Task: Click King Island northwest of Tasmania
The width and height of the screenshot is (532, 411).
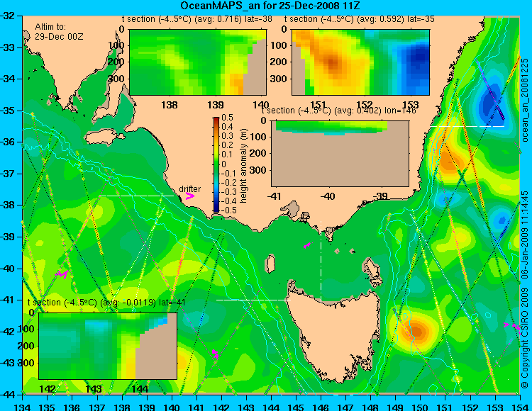Action: [x=270, y=264]
